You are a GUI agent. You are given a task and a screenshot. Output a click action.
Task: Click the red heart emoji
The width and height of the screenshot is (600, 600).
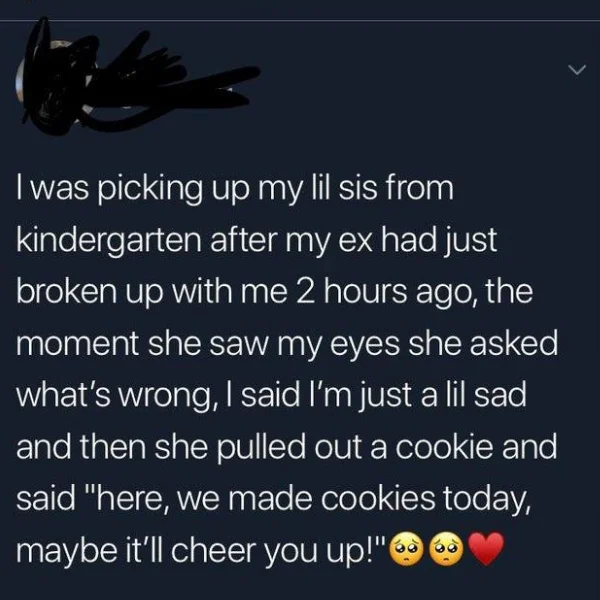[x=486, y=548]
